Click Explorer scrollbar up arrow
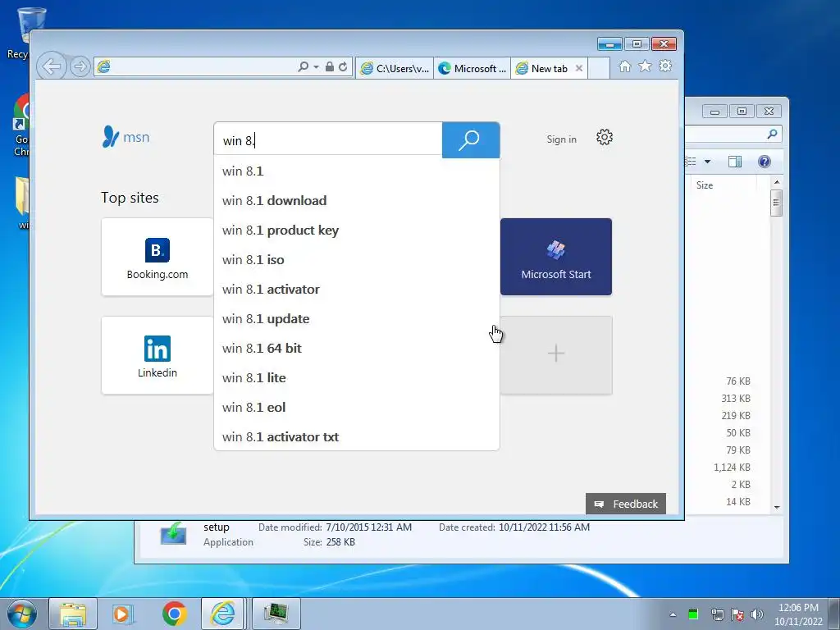This screenshot has height=630, width=840. click(x=777, y=183)
